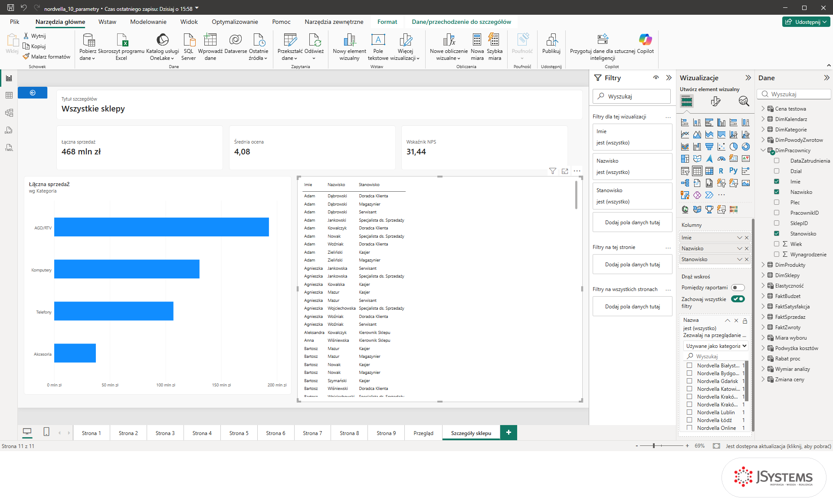The image size is (833, 504).
Task: Open the Stanowisko column dropdown arrow
Action: (x=740, y=259)
